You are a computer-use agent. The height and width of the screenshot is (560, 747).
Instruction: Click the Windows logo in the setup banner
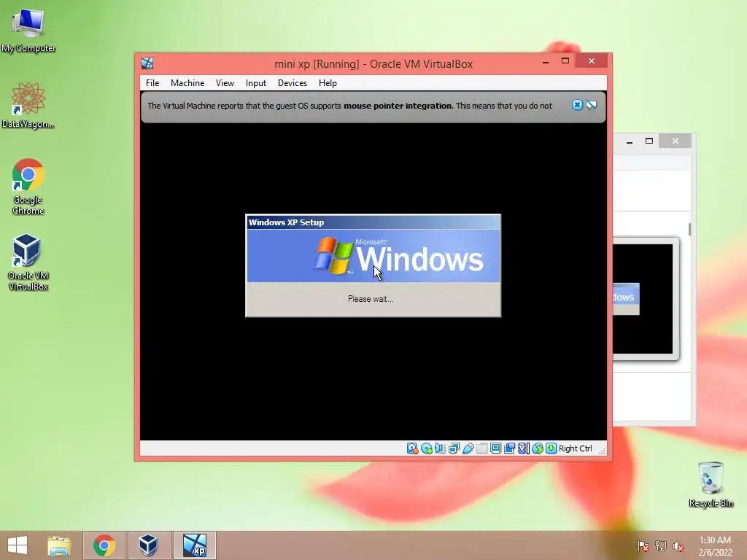333,256
